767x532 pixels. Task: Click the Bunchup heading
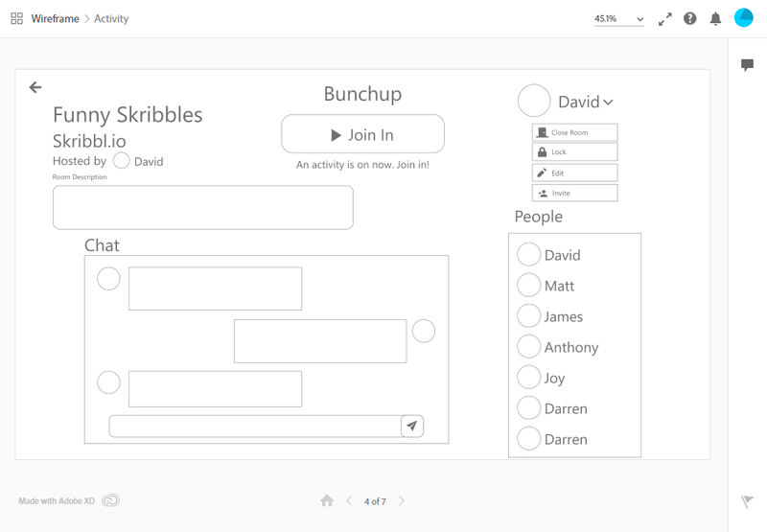pos(362,94)
